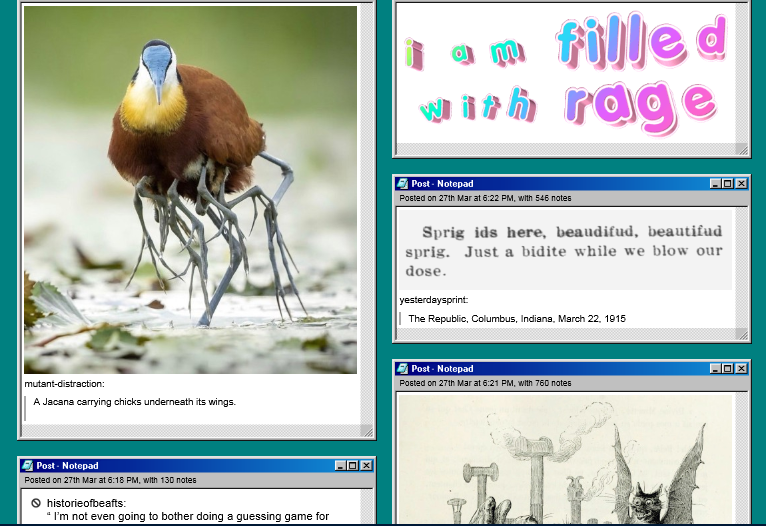This screenshot has width=766, height=526.
Task: Minimize the post with 130 notes
Action: pos(340,465)
